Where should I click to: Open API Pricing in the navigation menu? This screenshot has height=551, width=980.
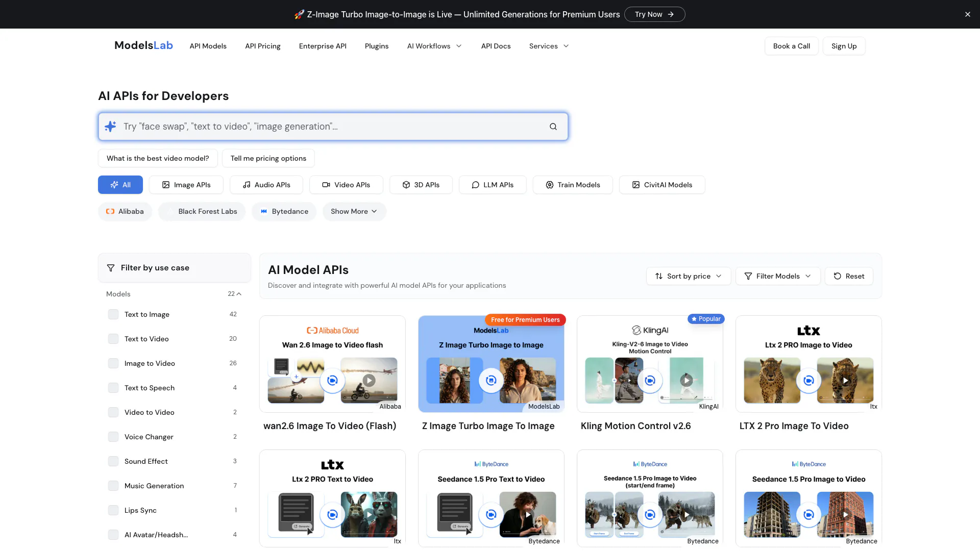(x=262, y=46)
